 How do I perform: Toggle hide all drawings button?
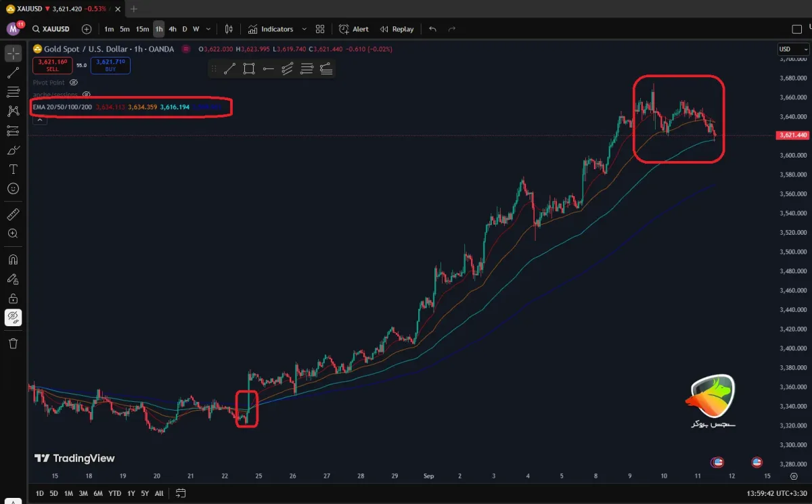point(13,317)
